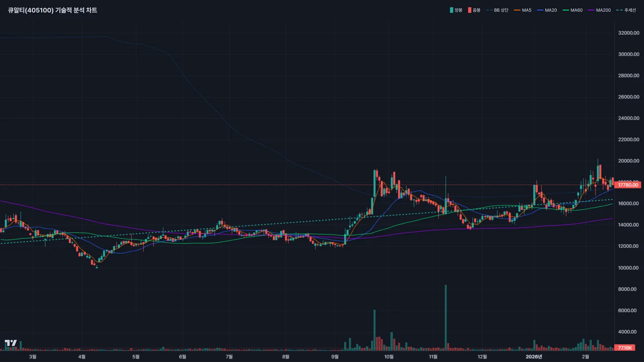Click the 7월 label on time axis
Screen dimensions: 644x362
[x=229, y=357]
